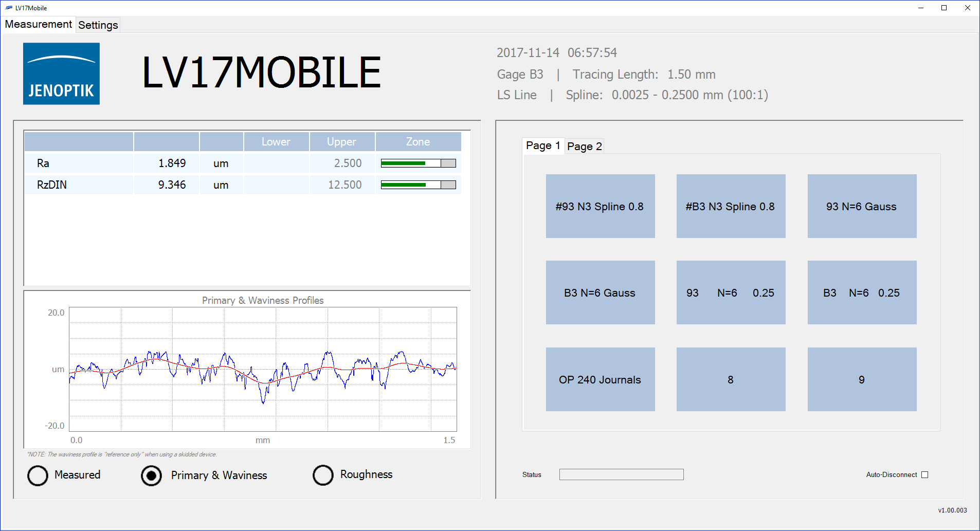Click the RzDIN upper limit 12.500
The width and height of the screenshot is (980, 531).
pyautogui.click(x=344, y=185)
